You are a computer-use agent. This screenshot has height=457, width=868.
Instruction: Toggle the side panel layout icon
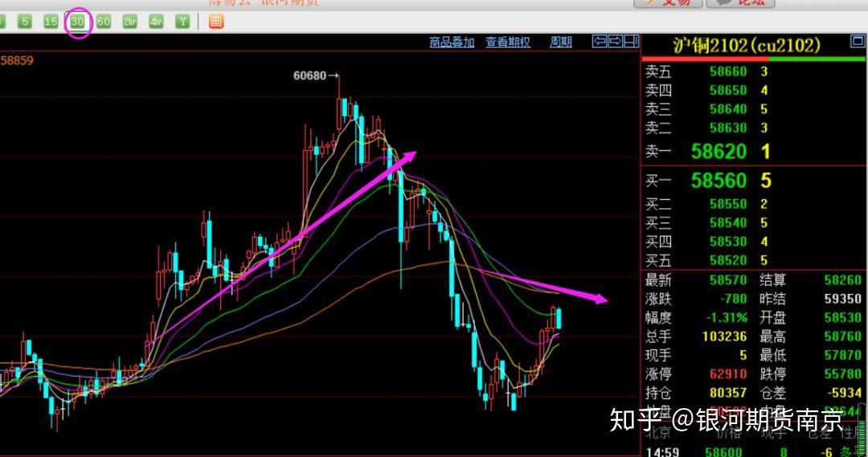click(631, 42)
